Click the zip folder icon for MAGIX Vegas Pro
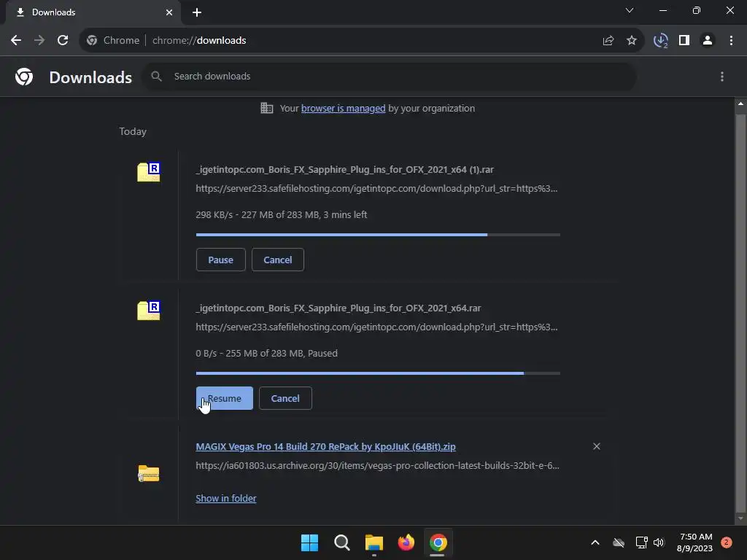 point(149,473)
